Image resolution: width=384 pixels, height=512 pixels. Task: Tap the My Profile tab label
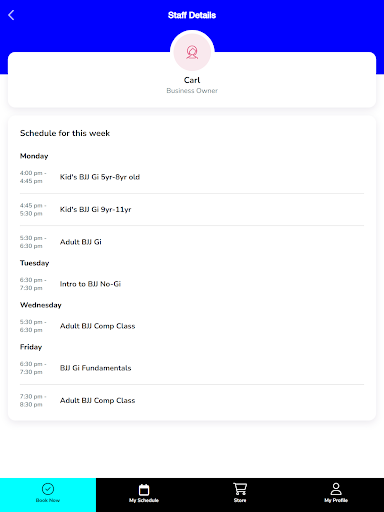336,500
